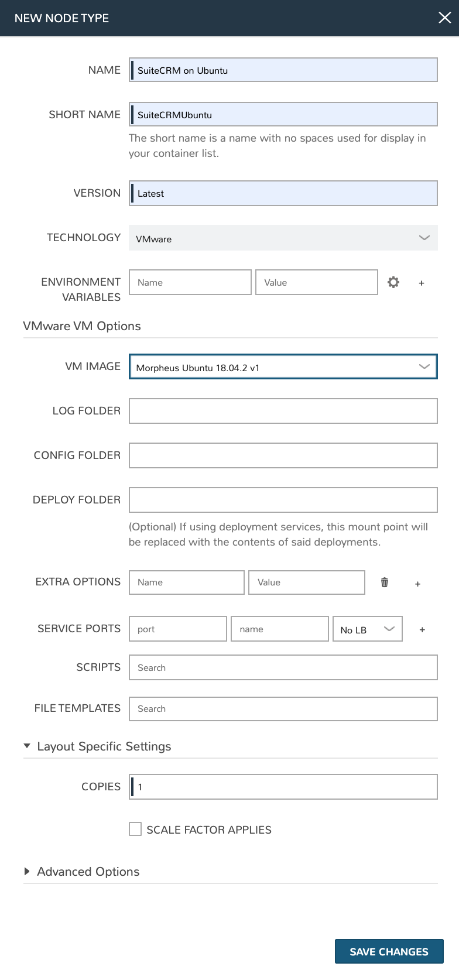Expand the Advanced Options section

click(x=27, y=871)
